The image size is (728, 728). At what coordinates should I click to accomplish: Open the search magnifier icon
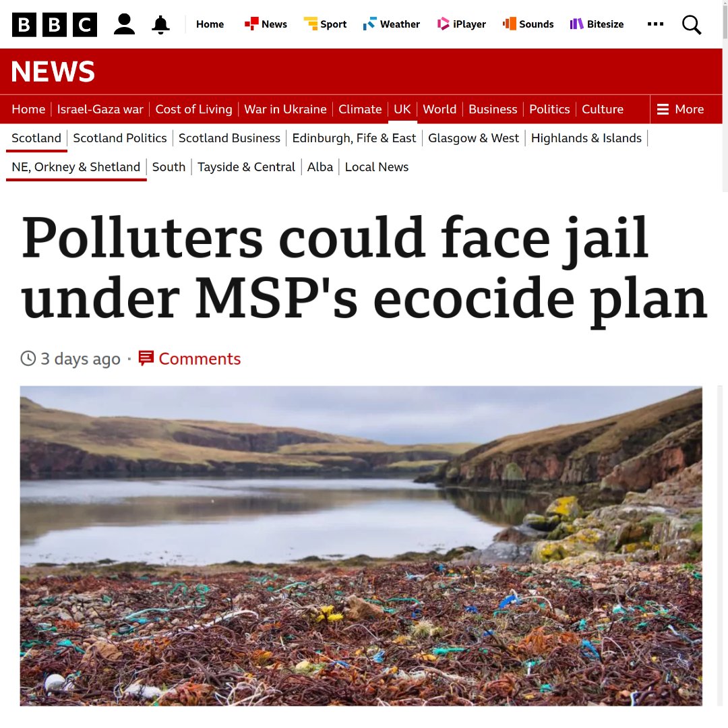692,24
